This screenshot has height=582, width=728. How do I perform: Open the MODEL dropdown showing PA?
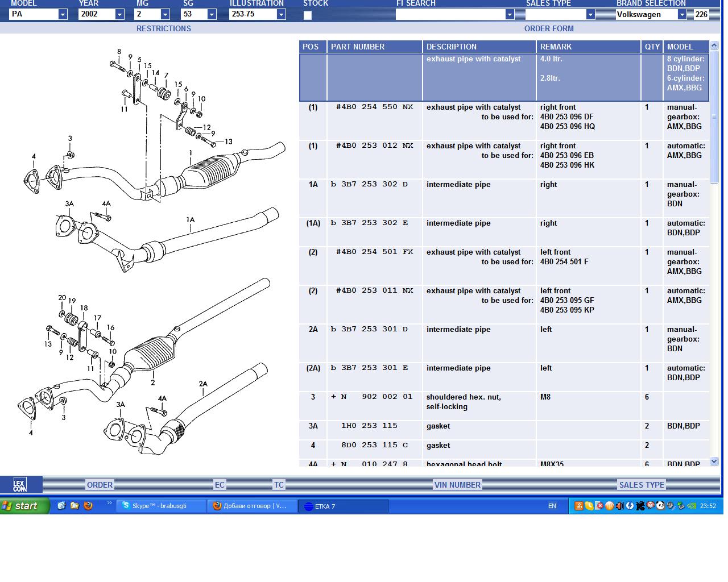pos(63,15)
